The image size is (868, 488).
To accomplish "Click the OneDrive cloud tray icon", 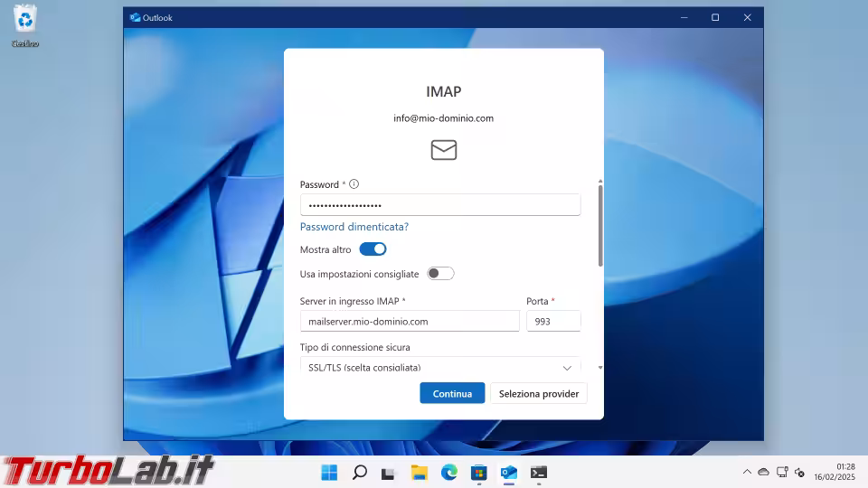I will point(763,472).
